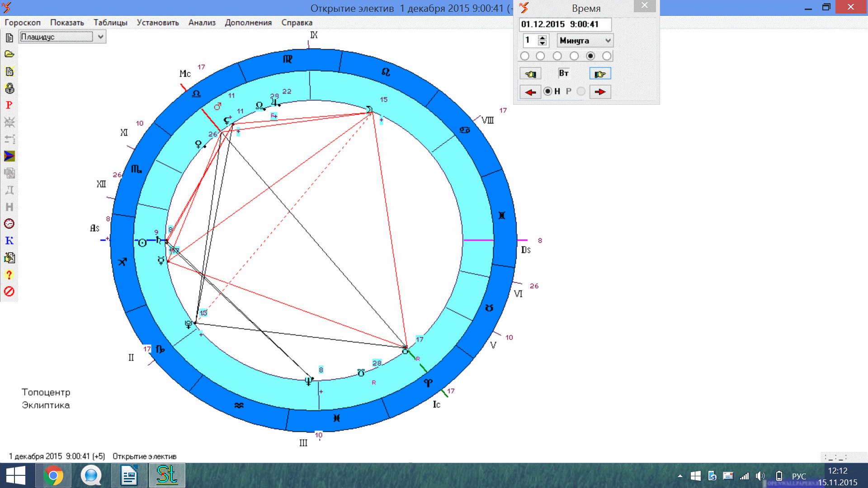Click the red clock icon in sidebar
The image size is (868, 488).
[9, 224]
